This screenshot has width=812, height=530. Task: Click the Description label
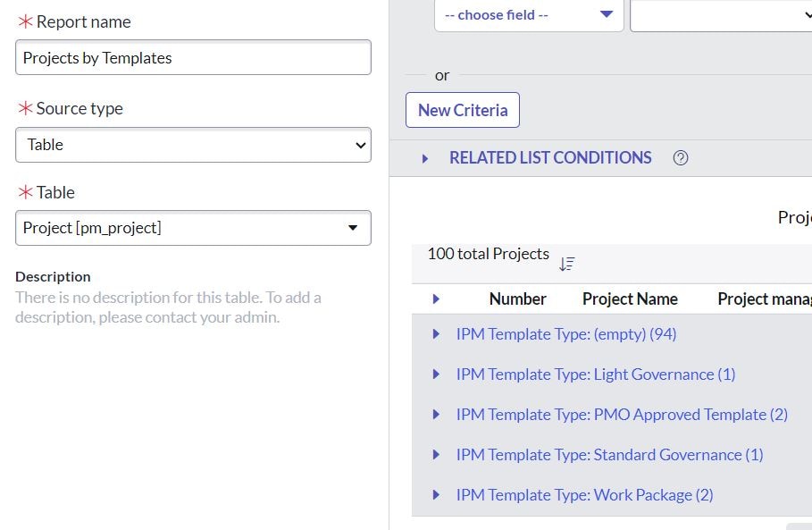(53, 277)
